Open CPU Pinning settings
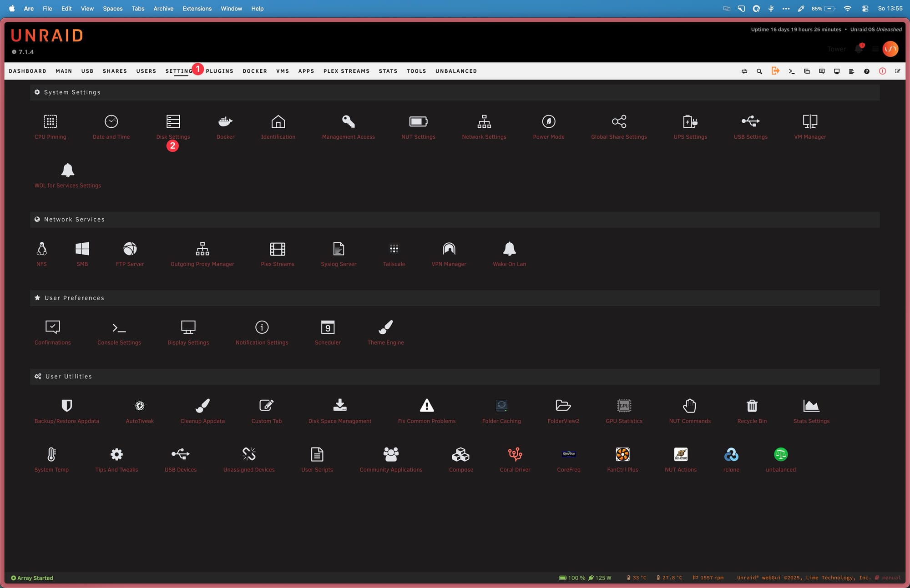This screenshot has height=588, width=910. coord(50,122)
